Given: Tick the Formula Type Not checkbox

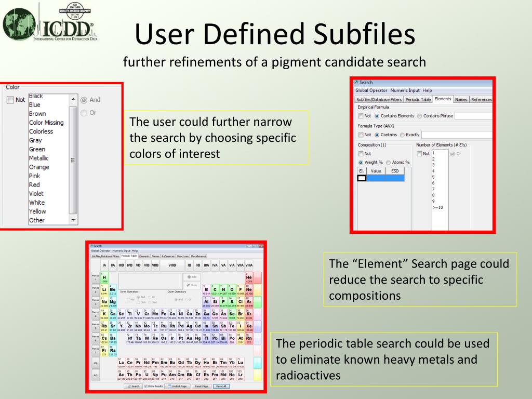Looking at the screenshot, I should click(361, 135).
